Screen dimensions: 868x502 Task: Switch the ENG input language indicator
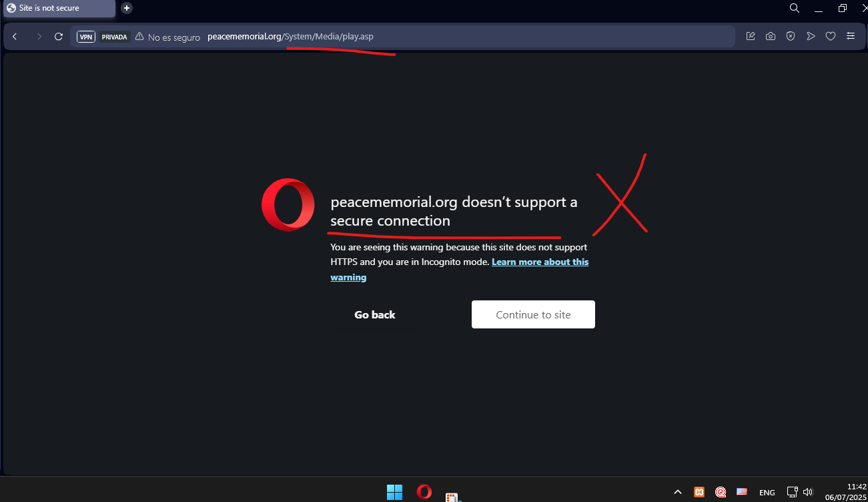pyautogui.click(x=767, y=493)
